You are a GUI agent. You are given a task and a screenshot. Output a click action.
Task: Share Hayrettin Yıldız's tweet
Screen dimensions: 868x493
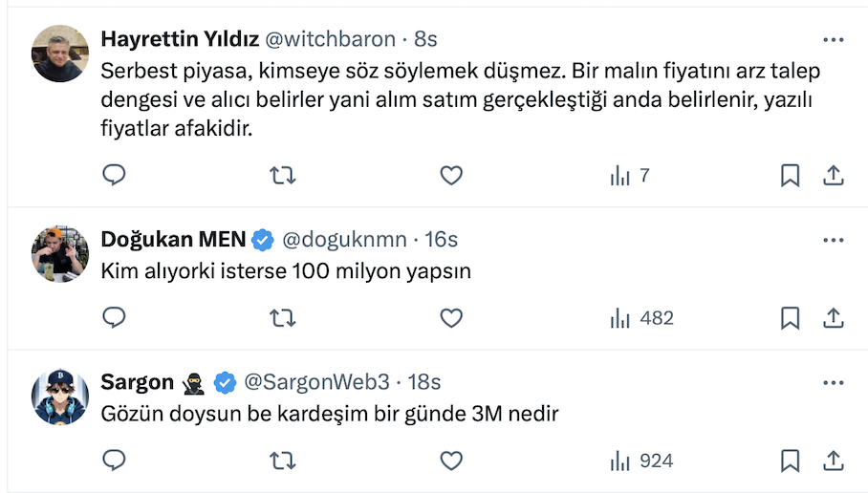point(833,175)
